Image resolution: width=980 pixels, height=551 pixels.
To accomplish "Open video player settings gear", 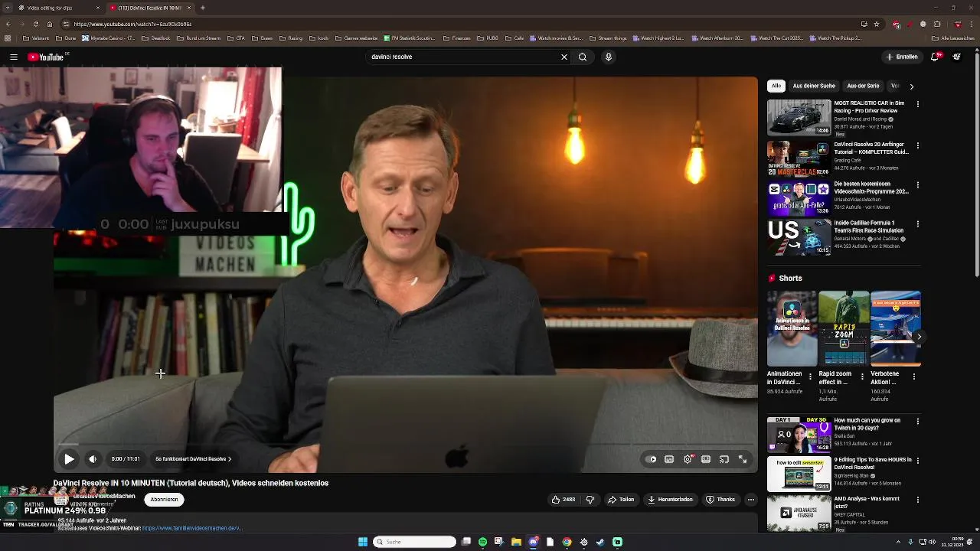I will [688, 459].
